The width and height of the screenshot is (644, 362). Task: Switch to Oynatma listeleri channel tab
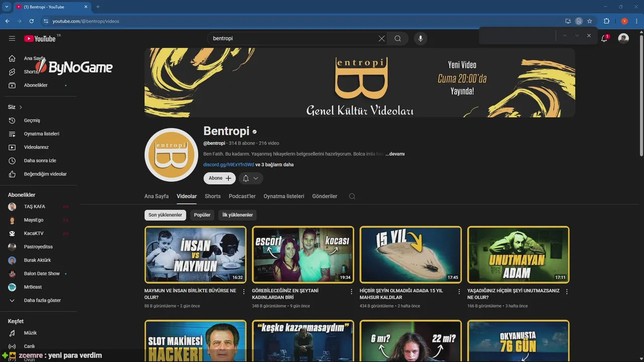pos(284,196)
